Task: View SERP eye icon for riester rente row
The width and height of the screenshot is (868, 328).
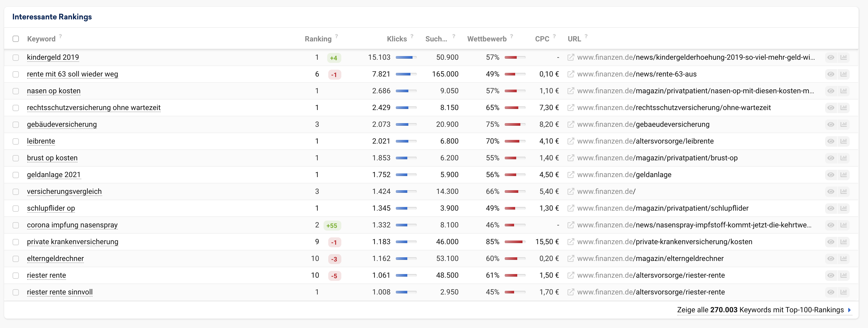Action: coord(831,275)
